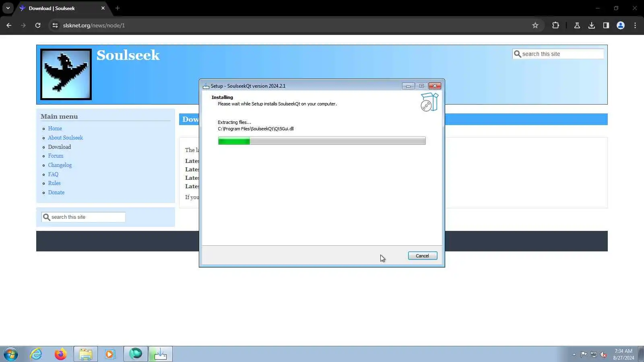This screenshot has width=644, height=362.
Task: Click the Soulseek site title
Action: pyautogui.click(x=128, y=55)
